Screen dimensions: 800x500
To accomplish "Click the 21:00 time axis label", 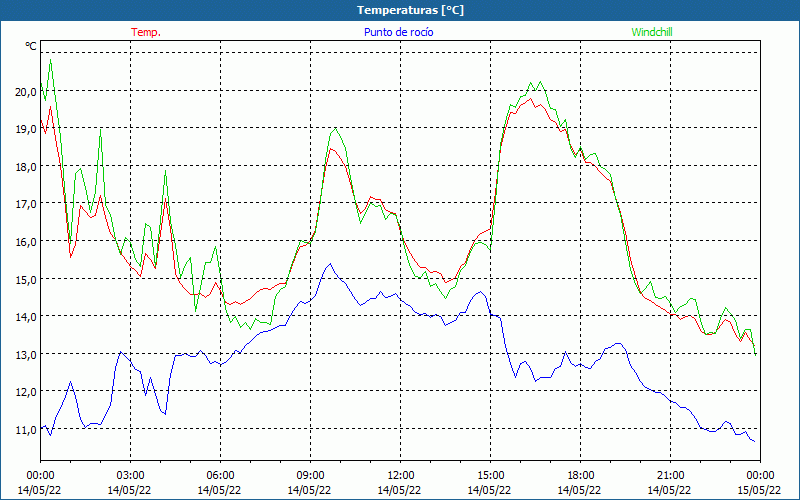I will [670, 475].
